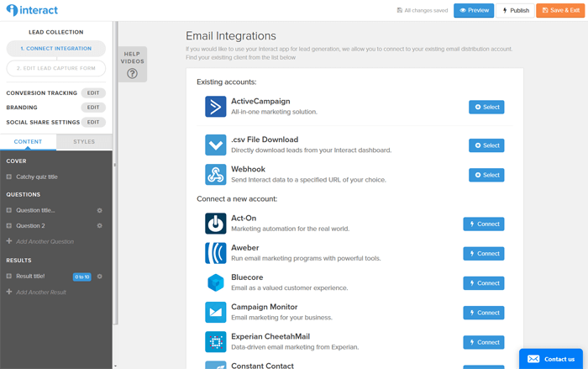
Task: Open settings gear for Question title
Action: (x=100, y=211)
